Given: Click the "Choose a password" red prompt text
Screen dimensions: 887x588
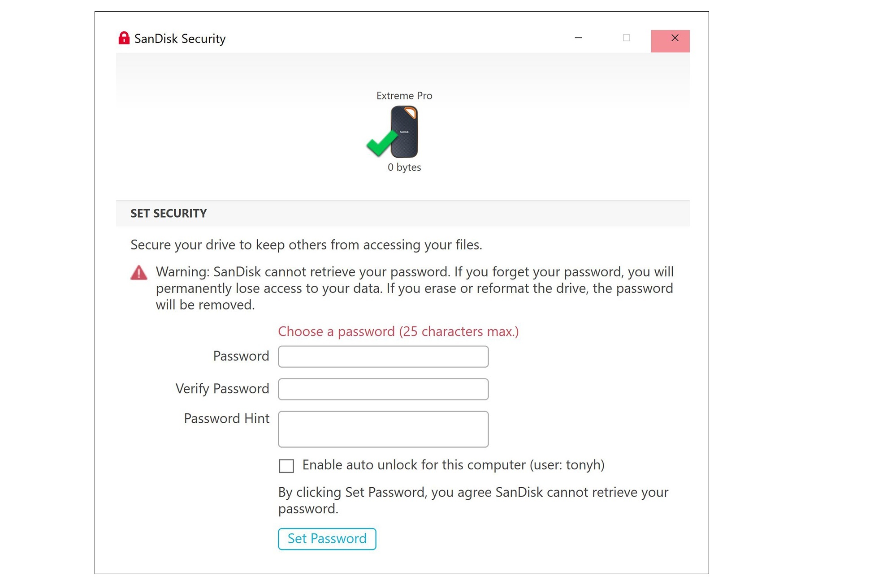Looking at the screenshot, I should click(398, 331).
